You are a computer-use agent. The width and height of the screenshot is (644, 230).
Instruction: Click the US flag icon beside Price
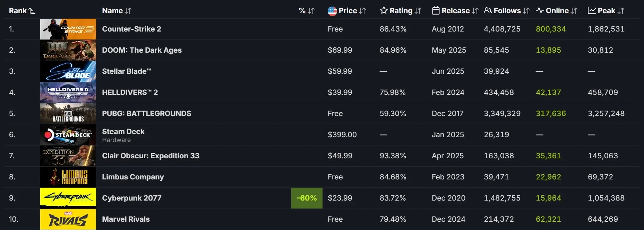(332, 11)
